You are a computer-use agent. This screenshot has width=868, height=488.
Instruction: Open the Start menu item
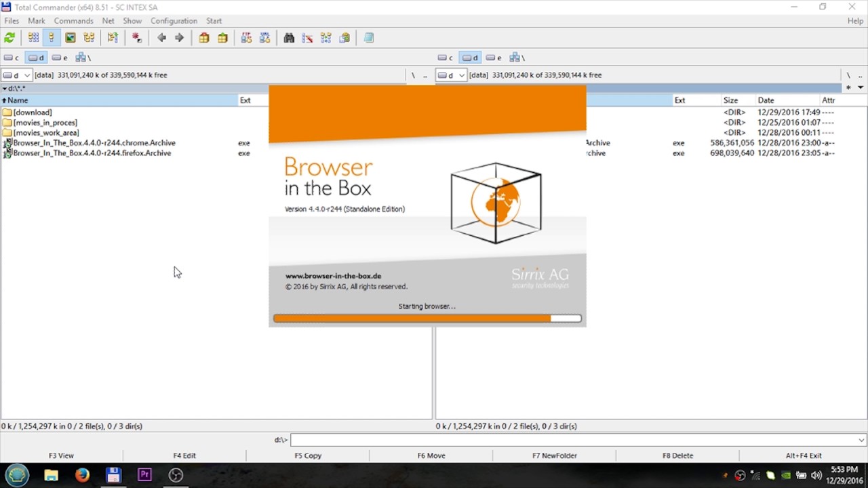[x=214, y=21]
